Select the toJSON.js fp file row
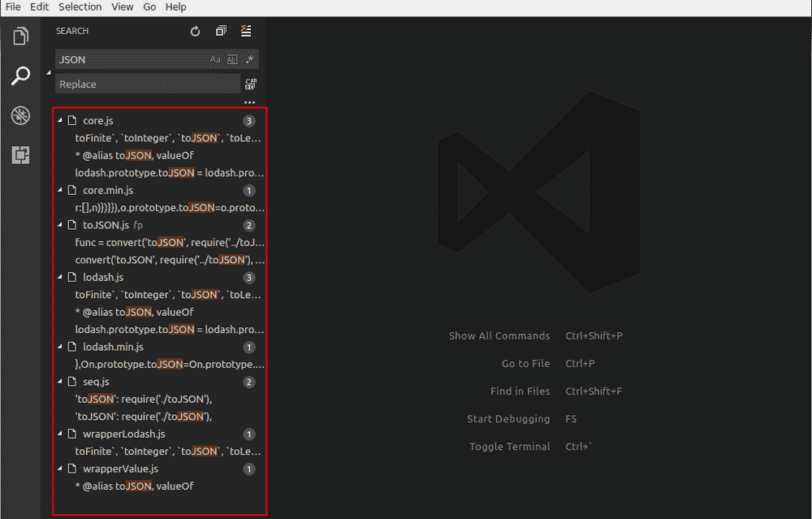 tap(159, 225)
